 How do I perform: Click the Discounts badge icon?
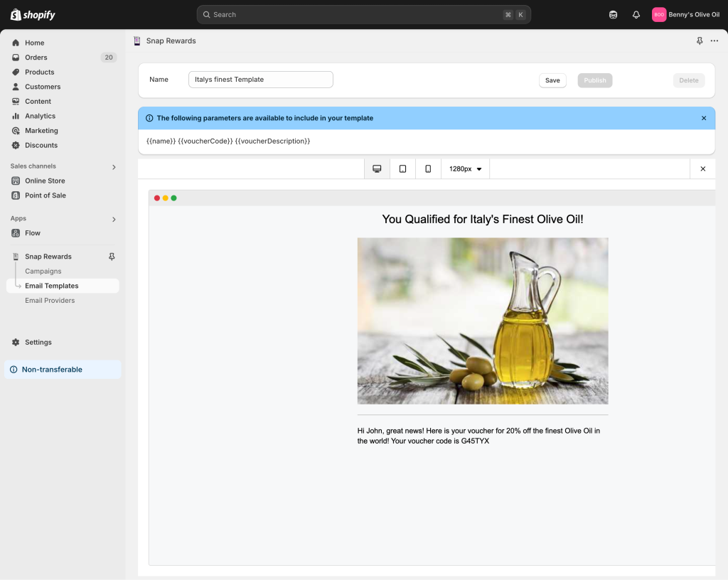(x=16, y=145)
